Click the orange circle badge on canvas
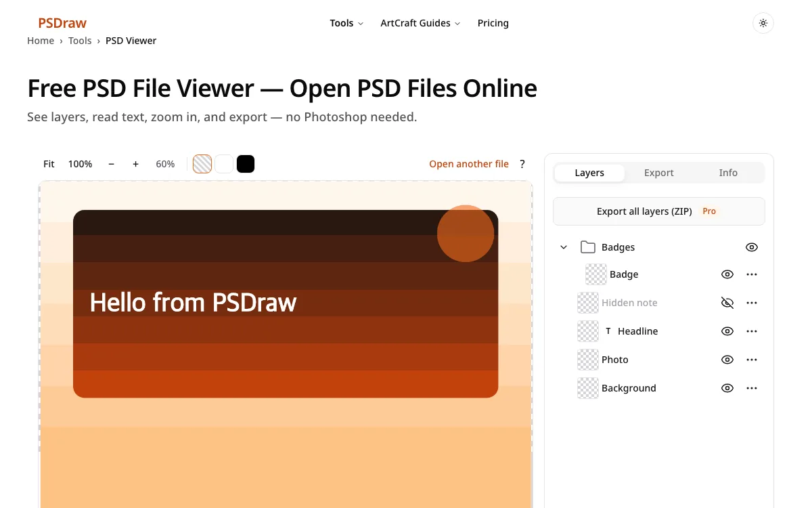The image size is (812, 508). click(466, 234)
